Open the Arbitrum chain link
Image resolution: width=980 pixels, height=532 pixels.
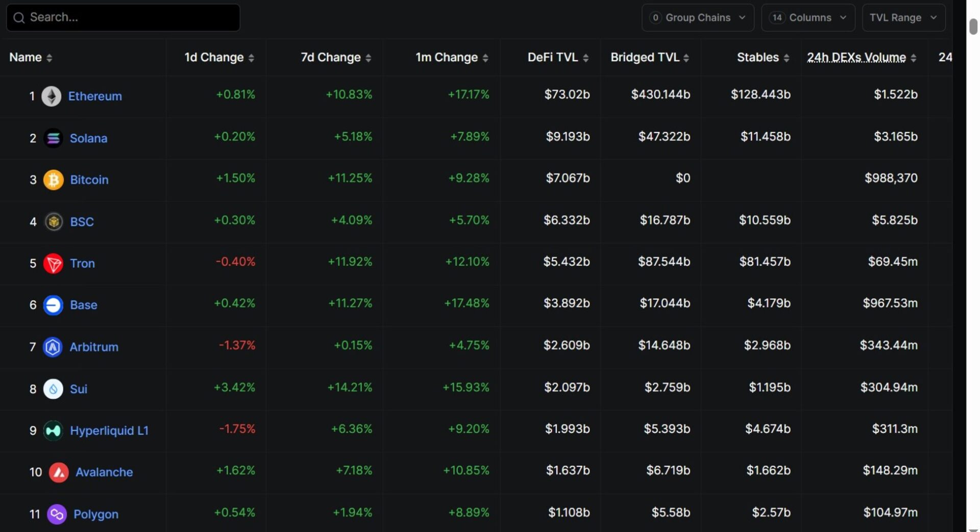pyautogui.click(x=94, y=347)
